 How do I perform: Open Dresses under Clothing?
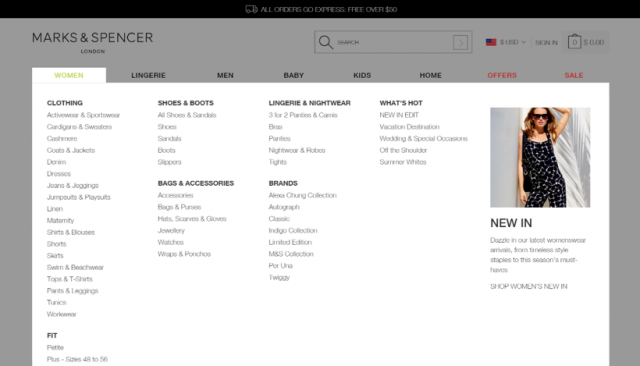pos(59,174)
